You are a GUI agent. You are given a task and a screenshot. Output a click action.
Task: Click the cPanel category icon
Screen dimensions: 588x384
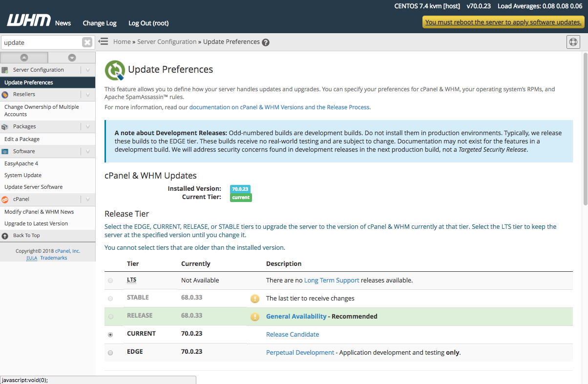[x=5, y=199]
